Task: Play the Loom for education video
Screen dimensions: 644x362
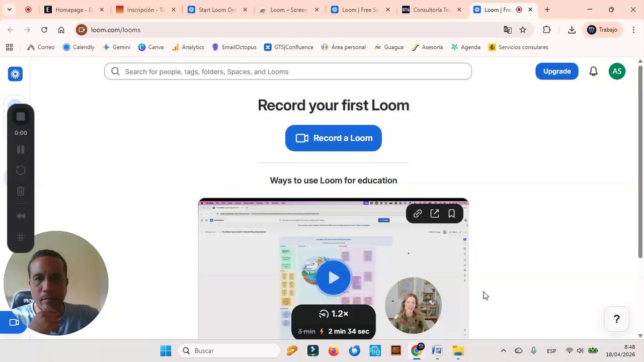Action: pos(333,278)
